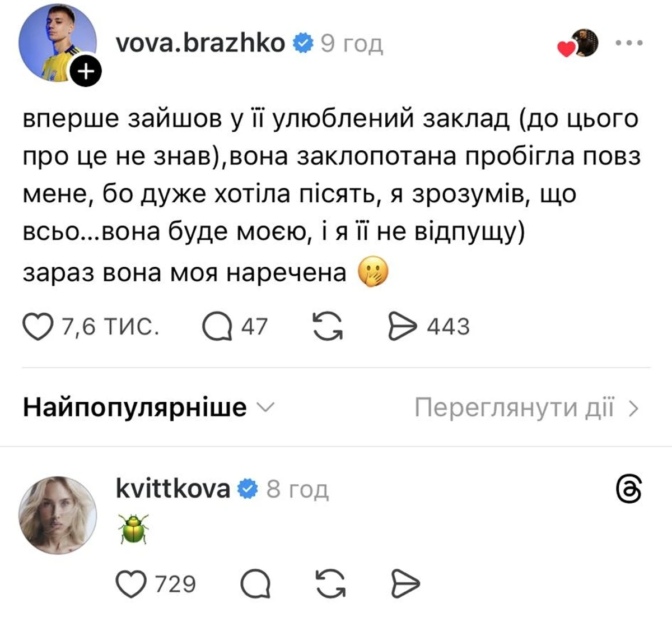Tap the verified badge next to vova.brazhko
Image resolution: width=672 pixels, height=617 pixels.
point(303,41)
